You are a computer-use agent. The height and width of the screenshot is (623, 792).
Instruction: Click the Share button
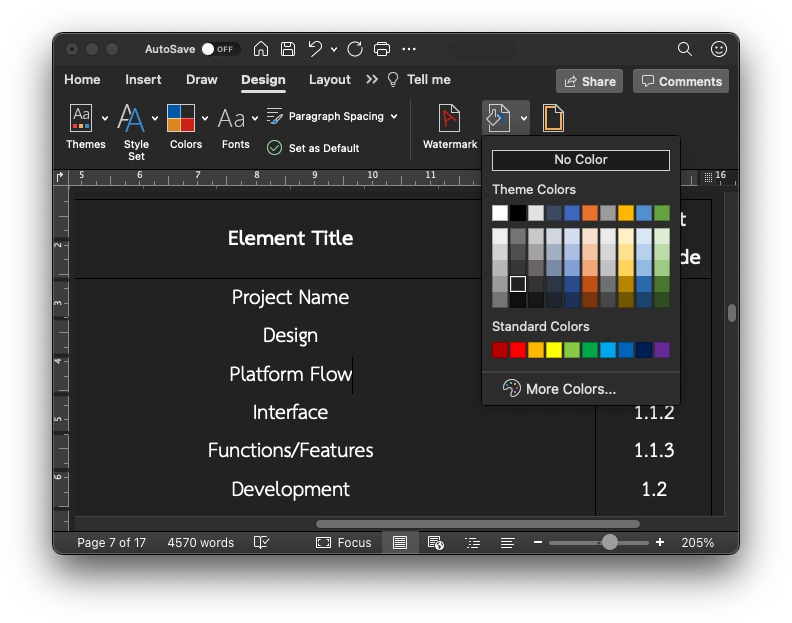tap(589, 81)
